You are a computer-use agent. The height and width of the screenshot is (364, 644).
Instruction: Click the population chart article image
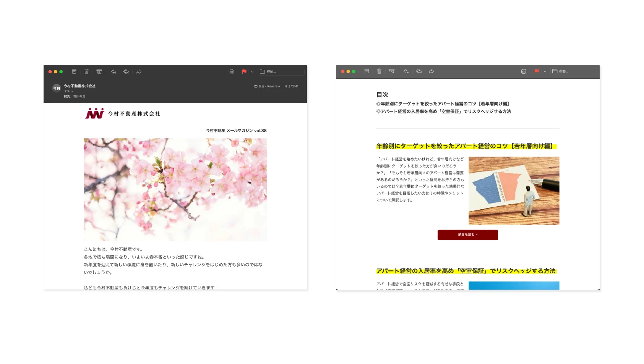tap(514, 191)
